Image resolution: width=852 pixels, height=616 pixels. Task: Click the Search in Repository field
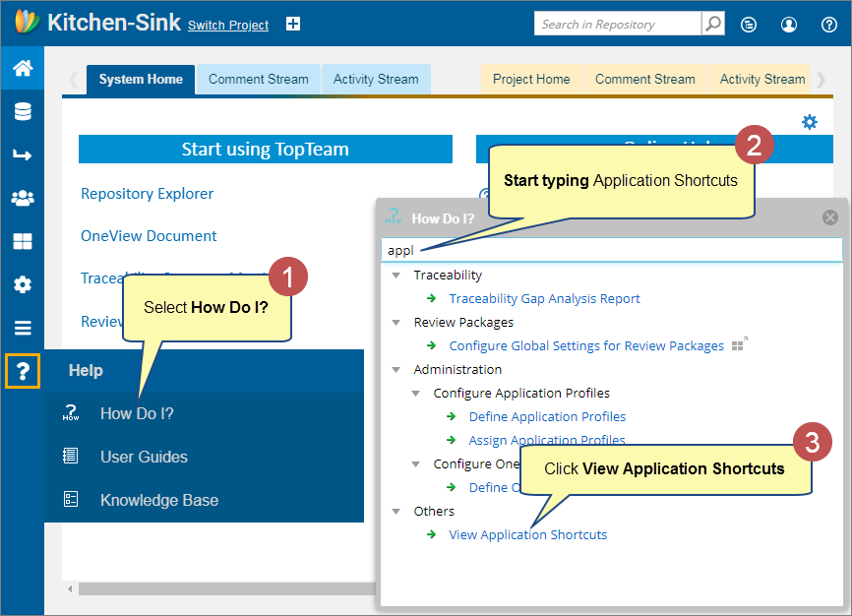(618, 24)
